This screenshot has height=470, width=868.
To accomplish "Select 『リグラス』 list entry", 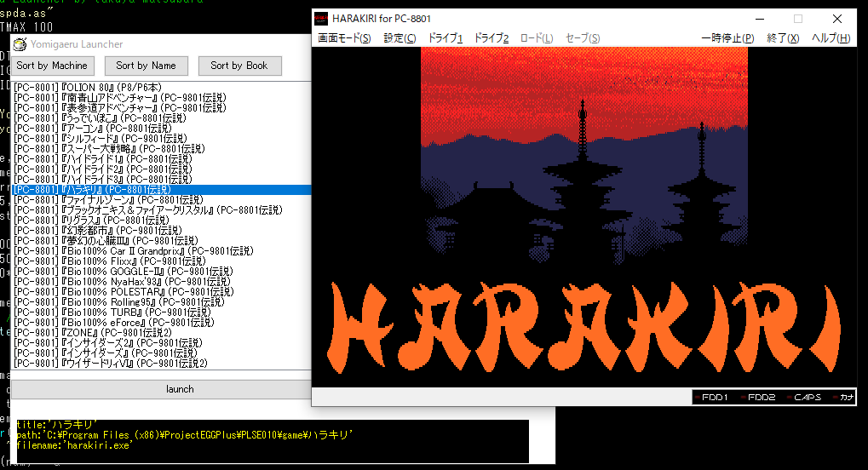I will (161, 221).
